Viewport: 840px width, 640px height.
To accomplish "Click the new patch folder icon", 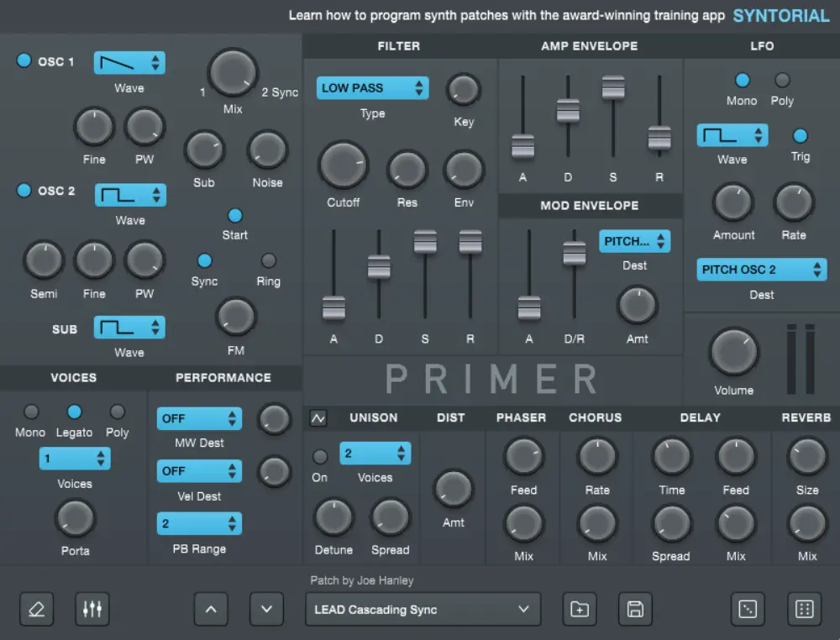I will pyautogui.click(x=580, y=610).
